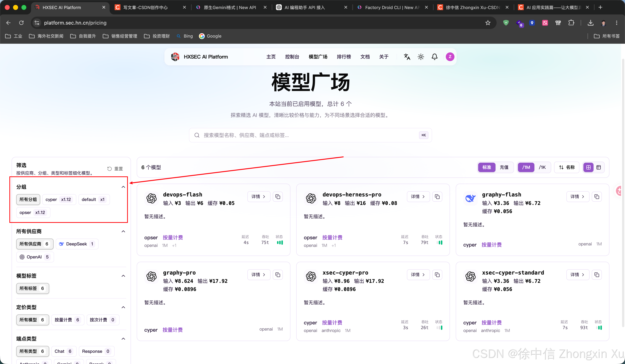Open the Google bookmark link

tap(210, 36)
